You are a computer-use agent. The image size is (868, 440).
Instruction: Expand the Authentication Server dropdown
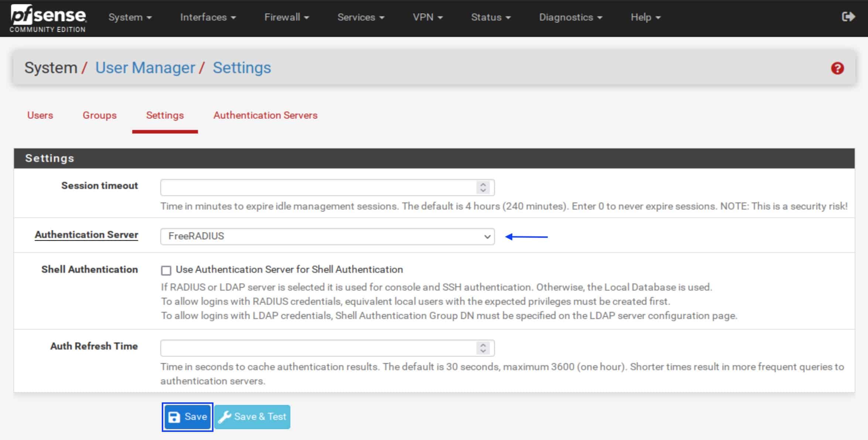pos(328,236)
